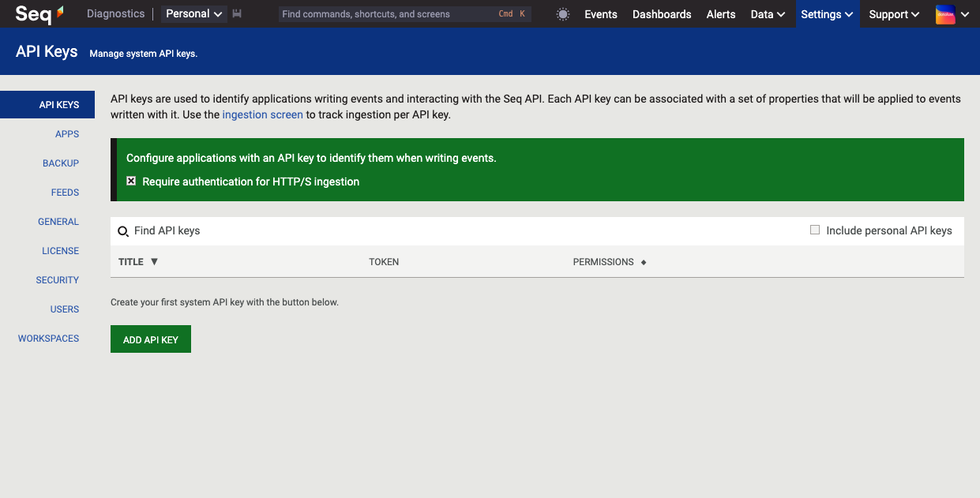Toggle the light/dark theme sun icon
The width and height of the screenshot is (980, 498).
pos(563,14)
